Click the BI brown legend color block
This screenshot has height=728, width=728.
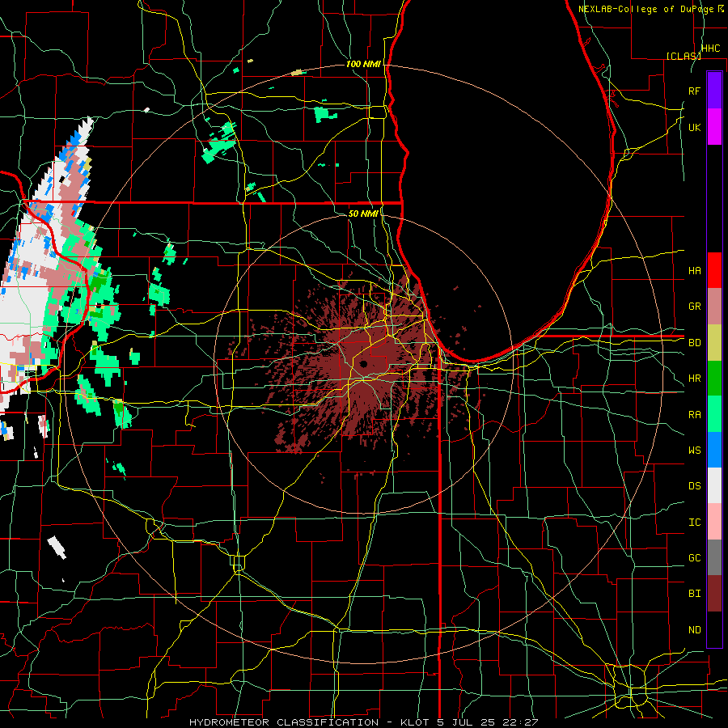coord(714,594)
